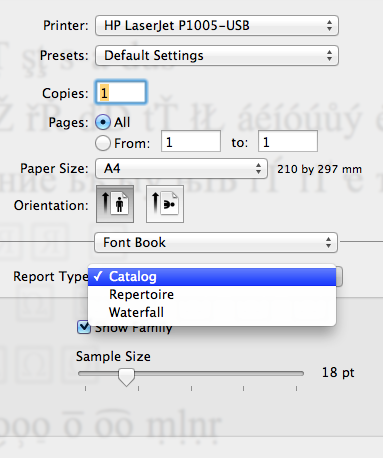Screen dimensions: 383x458
Task: Select landscape orientation icon
Action: pos(165,204)
